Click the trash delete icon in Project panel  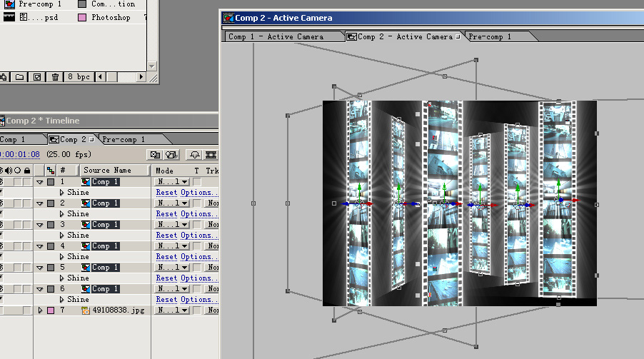55,77
